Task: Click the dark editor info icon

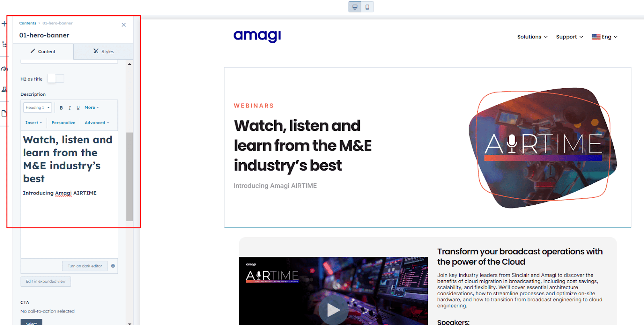Action: click(x=113, y=266)
